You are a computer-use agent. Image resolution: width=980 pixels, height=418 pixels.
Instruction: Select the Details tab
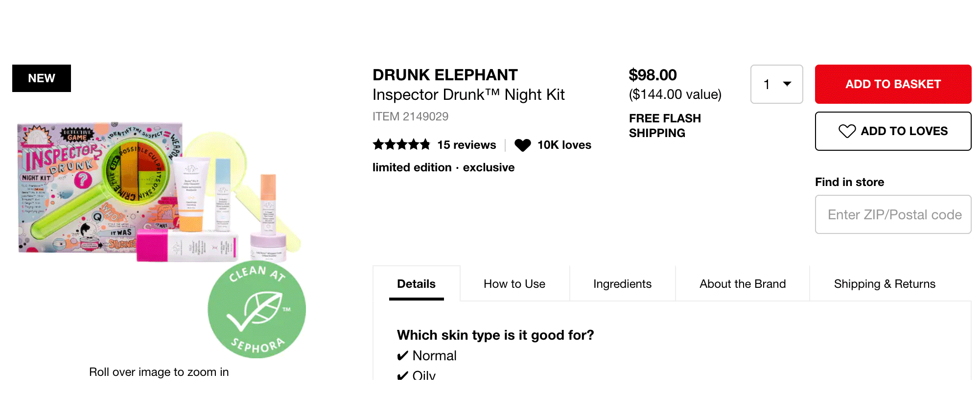[416, 284]
